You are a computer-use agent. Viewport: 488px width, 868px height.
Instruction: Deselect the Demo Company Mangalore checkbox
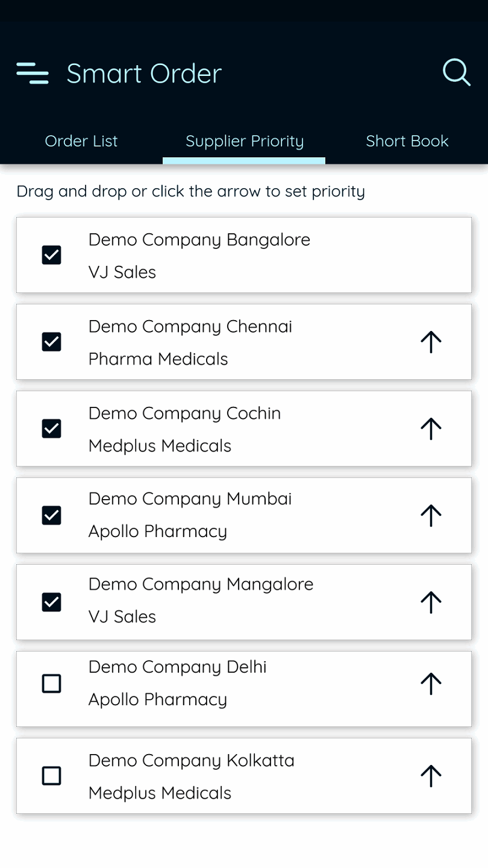pyautogui.click(x=52, y=602)
